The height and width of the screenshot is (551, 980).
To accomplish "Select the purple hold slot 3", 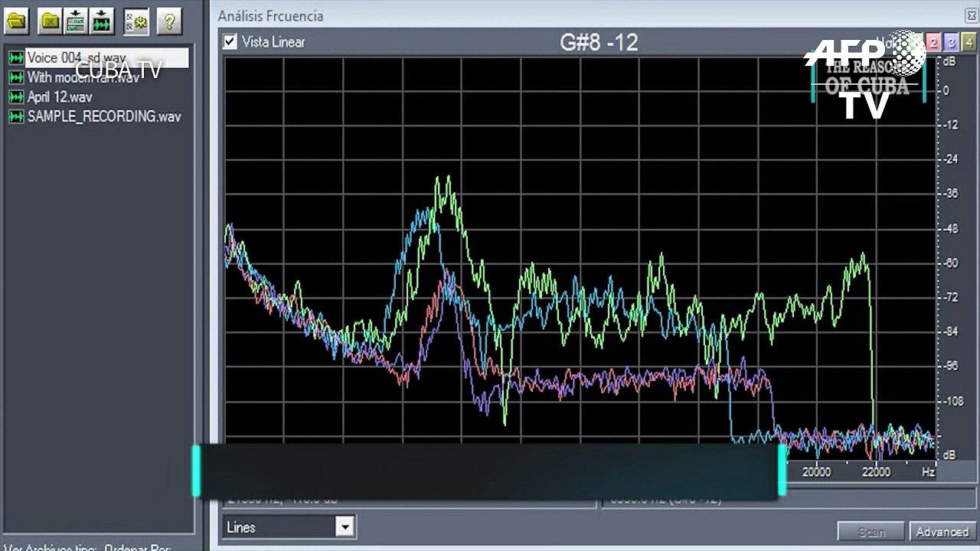I will 950,43.
